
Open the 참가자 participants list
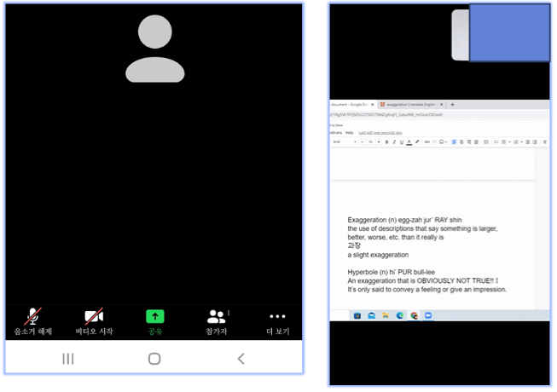217,322
